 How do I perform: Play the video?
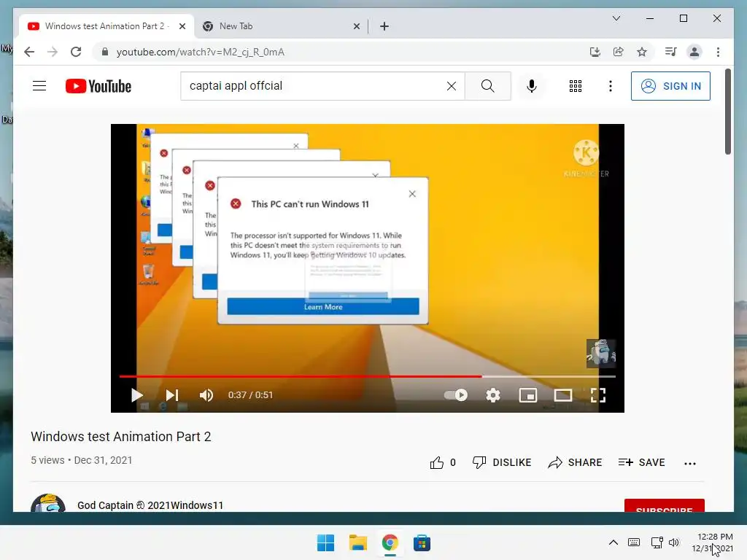coord(136,394)
